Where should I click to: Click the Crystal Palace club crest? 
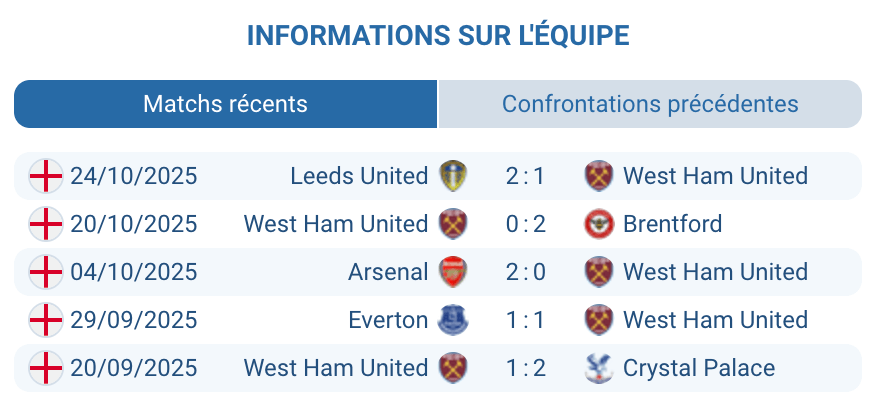[598, 368]
